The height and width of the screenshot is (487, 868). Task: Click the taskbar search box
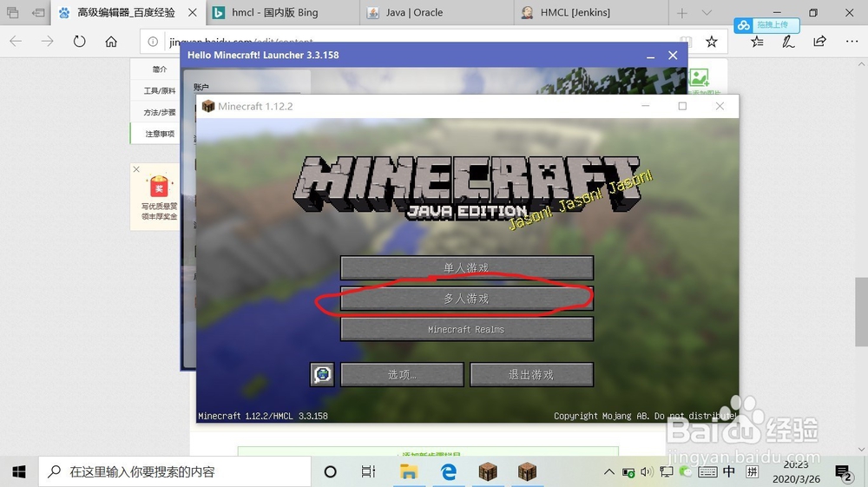[x=175, y=471]
